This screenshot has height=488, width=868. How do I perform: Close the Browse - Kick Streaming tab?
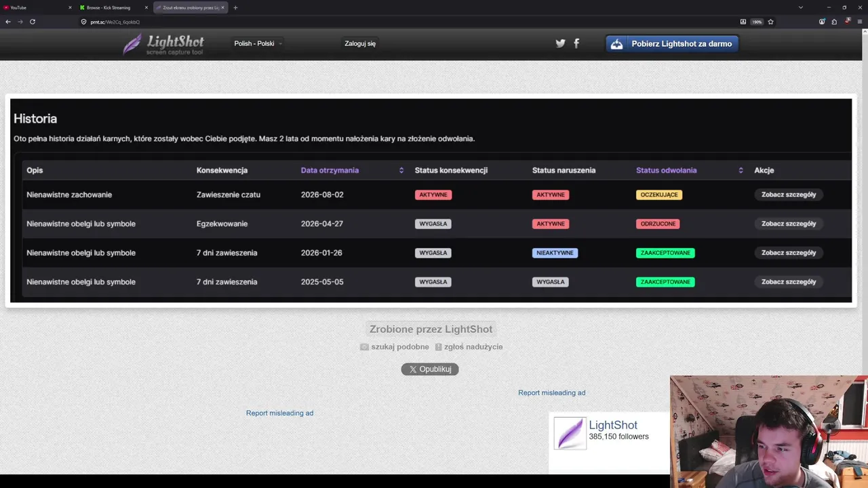[x=146, y=7]
